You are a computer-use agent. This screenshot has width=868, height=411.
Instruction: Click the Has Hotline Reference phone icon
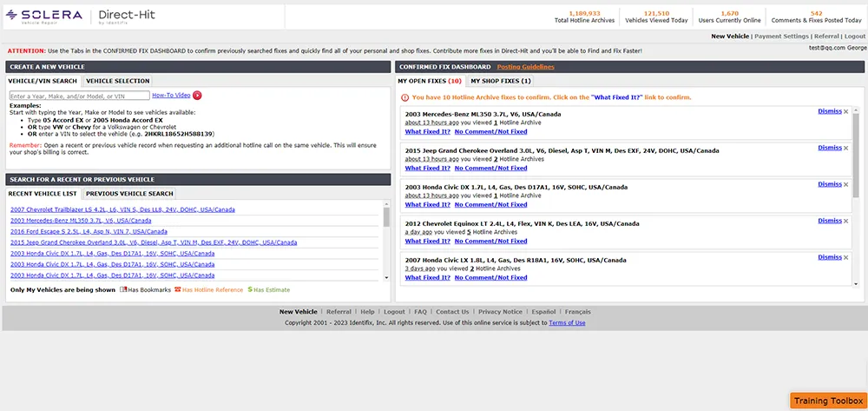[x=178, y=289]
